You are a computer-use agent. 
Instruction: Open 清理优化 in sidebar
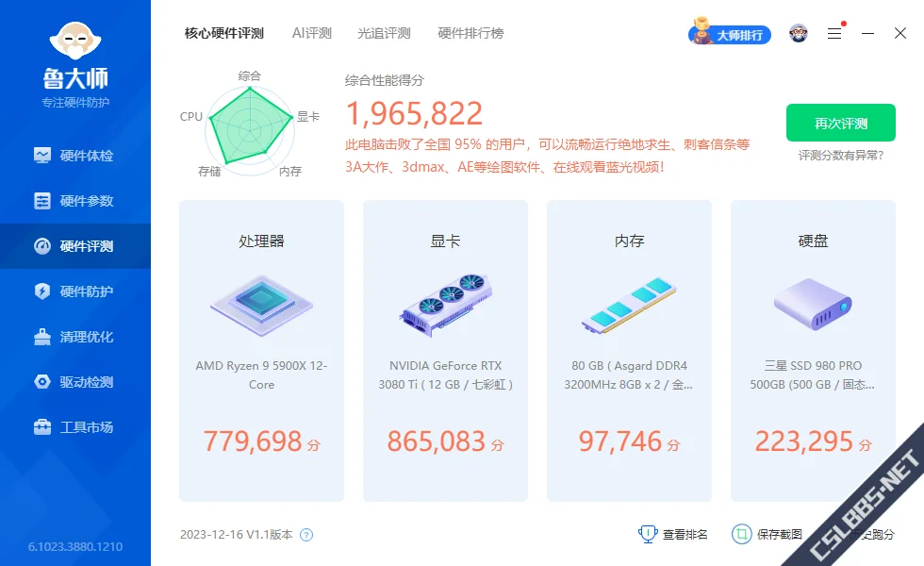coord(75,337)
